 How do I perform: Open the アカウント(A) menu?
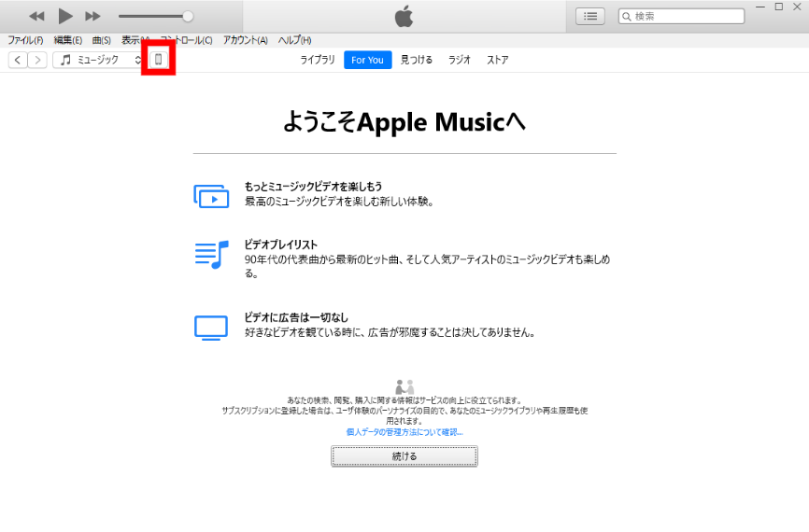coord(245,40)
